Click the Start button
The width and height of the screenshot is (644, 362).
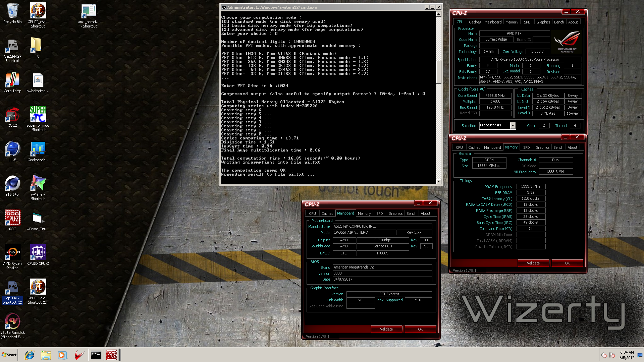point(9,355)
